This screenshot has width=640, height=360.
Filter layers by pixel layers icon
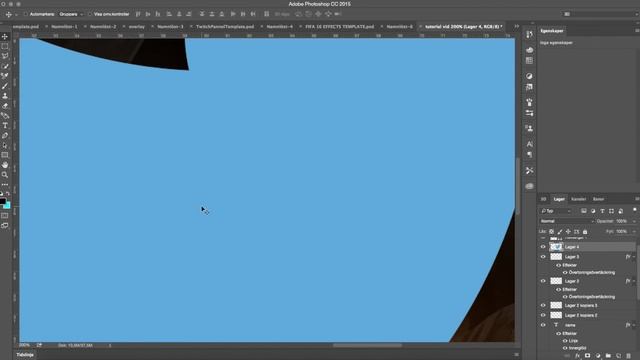click(584, 211)
